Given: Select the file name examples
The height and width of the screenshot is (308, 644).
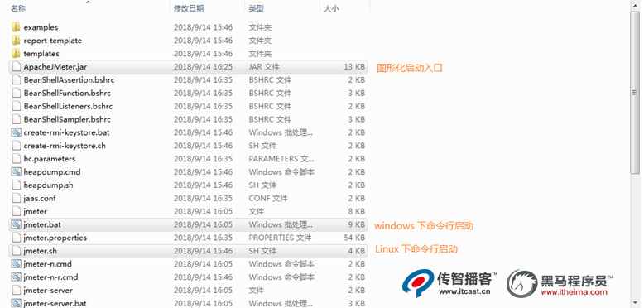Looking at the screenshot, I should tap(41, 27).
